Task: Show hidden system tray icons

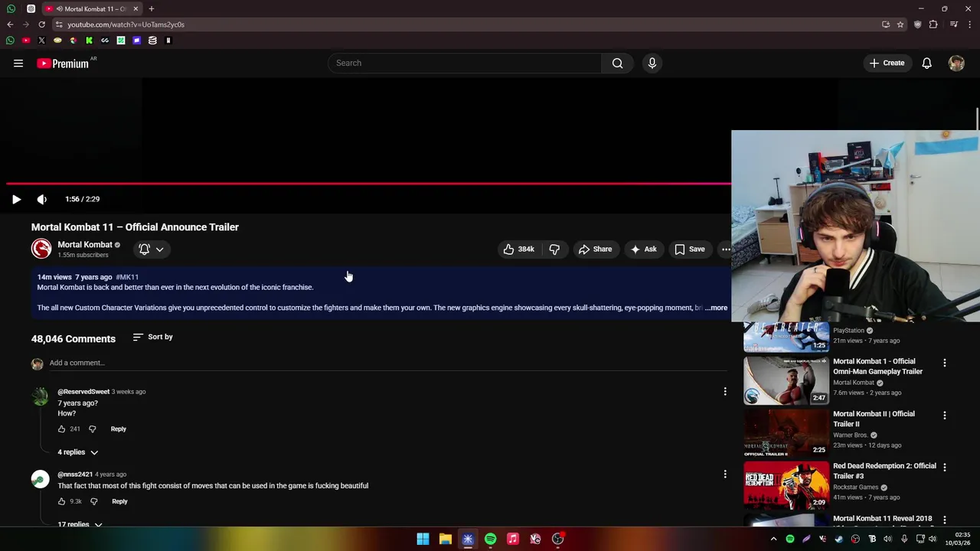Action: pyautogui.click(x=773, y=539)
